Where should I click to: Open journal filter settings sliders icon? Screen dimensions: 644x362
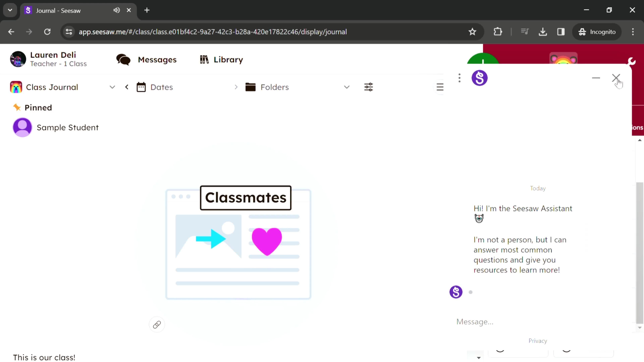click(x=368, y=87)
